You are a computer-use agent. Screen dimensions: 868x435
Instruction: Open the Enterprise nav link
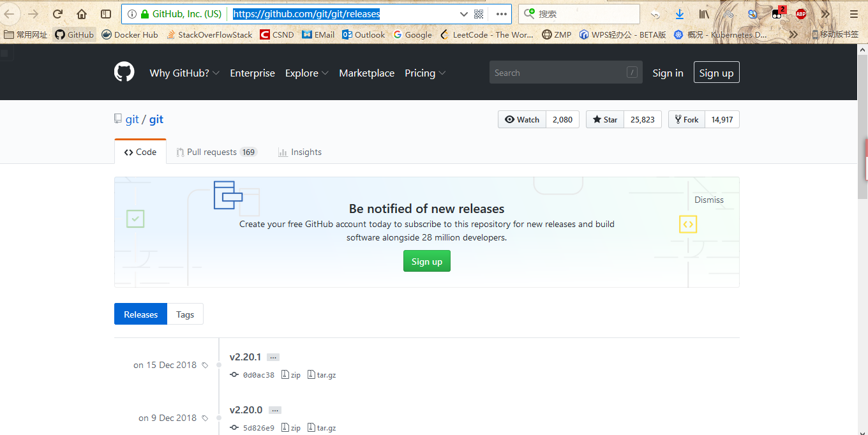[x=252, y=73]
